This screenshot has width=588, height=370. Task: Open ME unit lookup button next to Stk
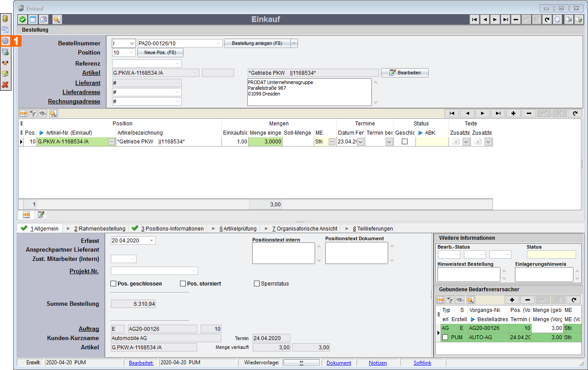332,142
